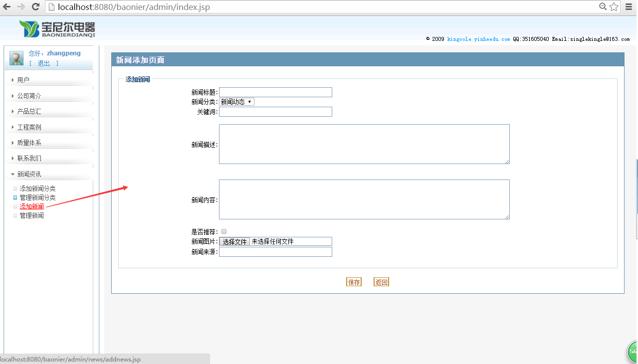This screenshot has height=364, width=638.
Task: Open the zoom magnifier in address bar
Action: (x=603, y=7)
